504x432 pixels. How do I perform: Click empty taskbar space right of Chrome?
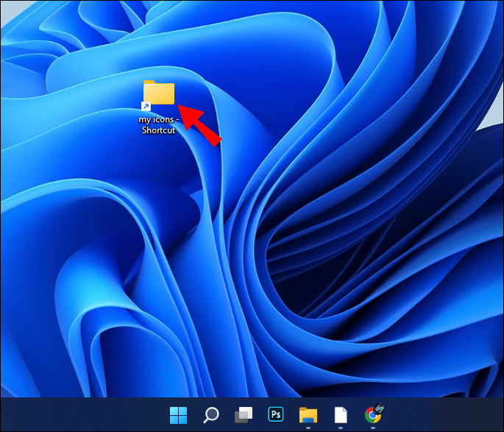pos(441,415)
